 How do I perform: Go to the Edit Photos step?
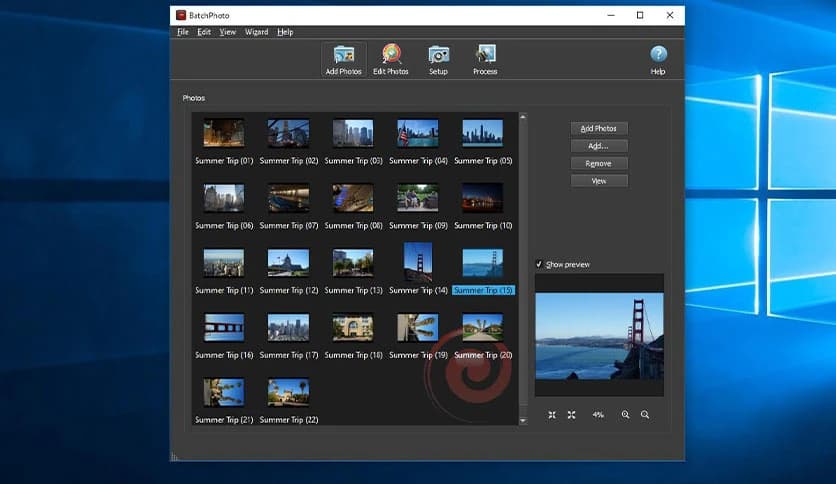tap(390, 59)
